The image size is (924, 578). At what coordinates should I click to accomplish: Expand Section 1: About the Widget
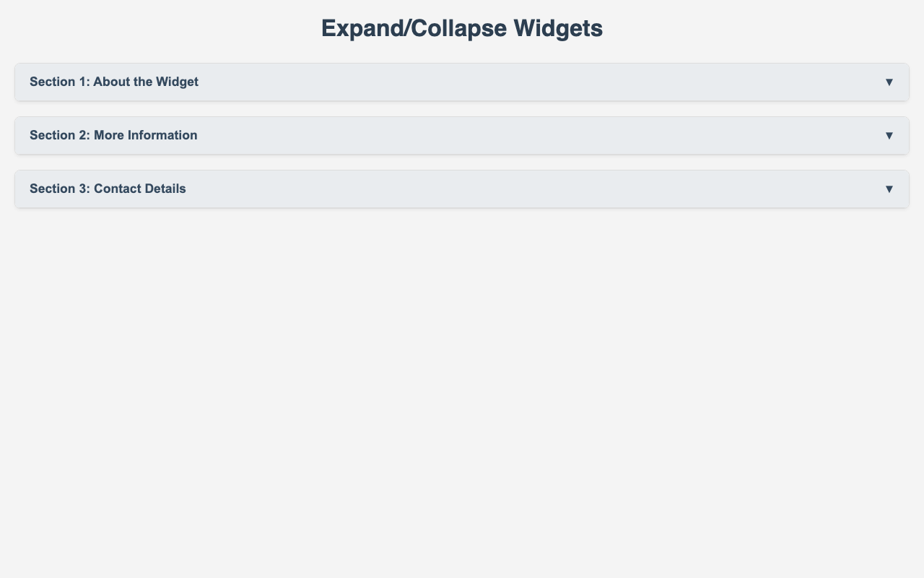point(462,82)
